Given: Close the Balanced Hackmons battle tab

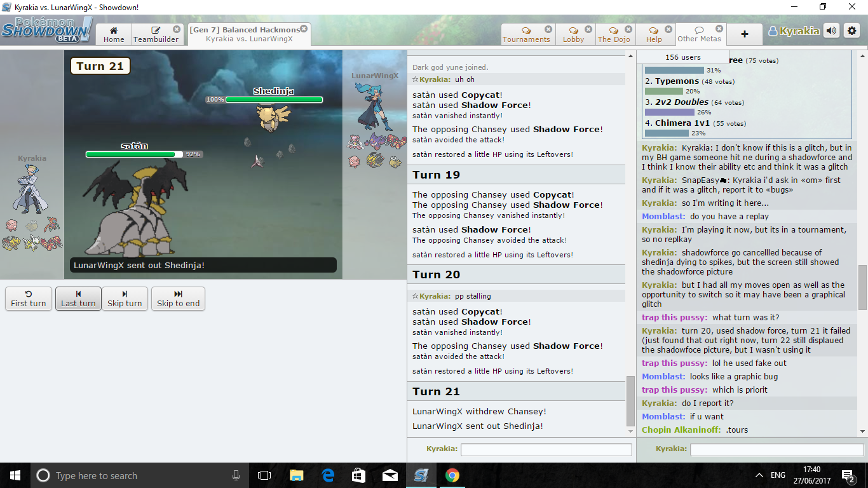Looking at the screenshot, I should [x=304, y=29].
